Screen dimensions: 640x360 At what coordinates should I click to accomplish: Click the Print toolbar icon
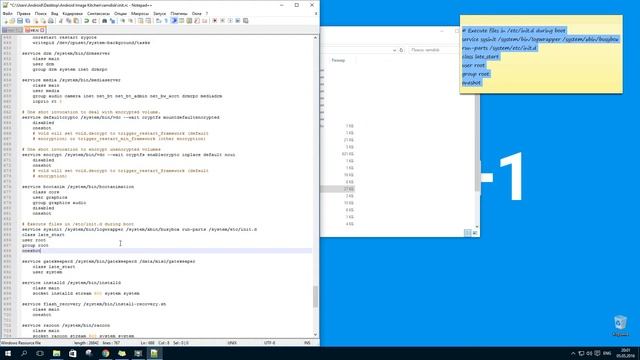click(x=51, y=21)
